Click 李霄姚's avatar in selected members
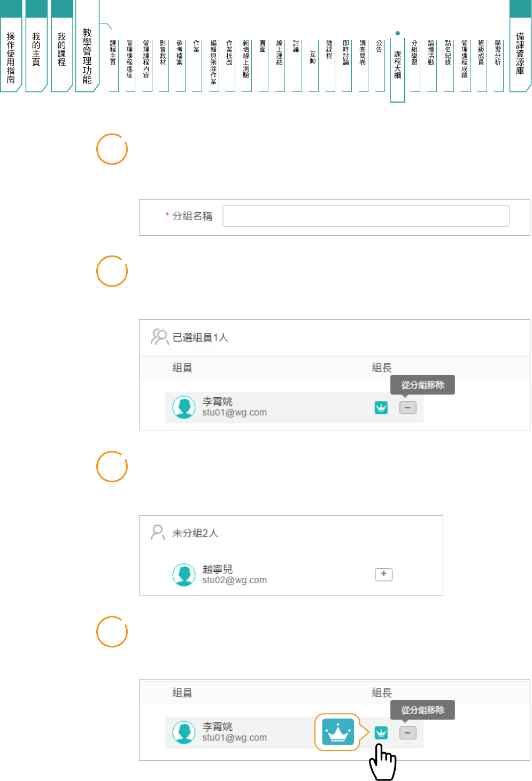Screen dimensions: 532x781 184,407
